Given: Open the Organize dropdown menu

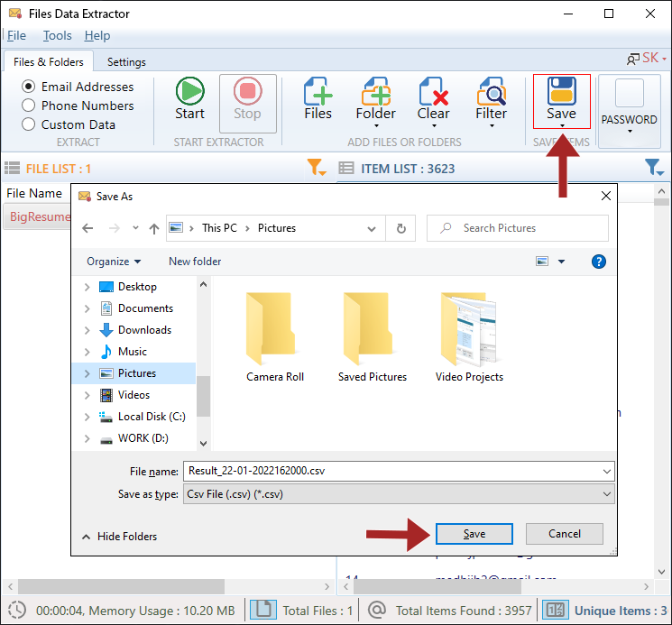Looking at the screenshot, I should 114,262.
